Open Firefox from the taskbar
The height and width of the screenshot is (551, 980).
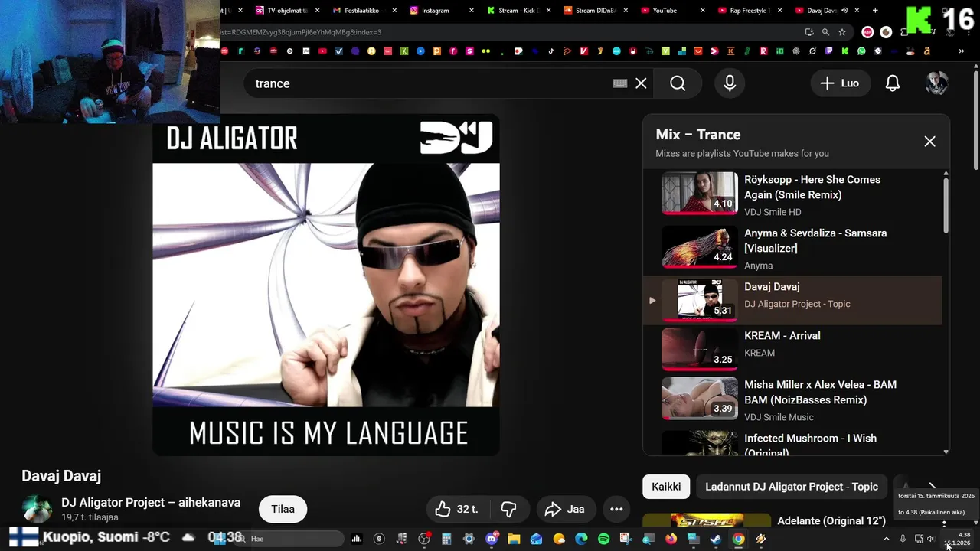(671, 539)
